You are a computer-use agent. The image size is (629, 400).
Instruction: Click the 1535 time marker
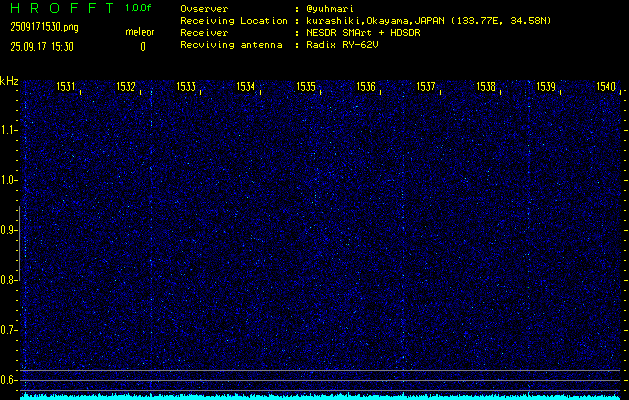click(306, 87)
